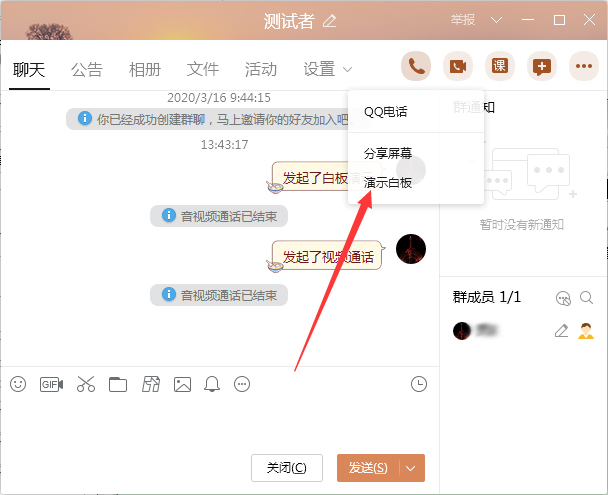Screen dimensions: 608x495
Task: Open more input tools circle icon
Action: click(242, 384)
